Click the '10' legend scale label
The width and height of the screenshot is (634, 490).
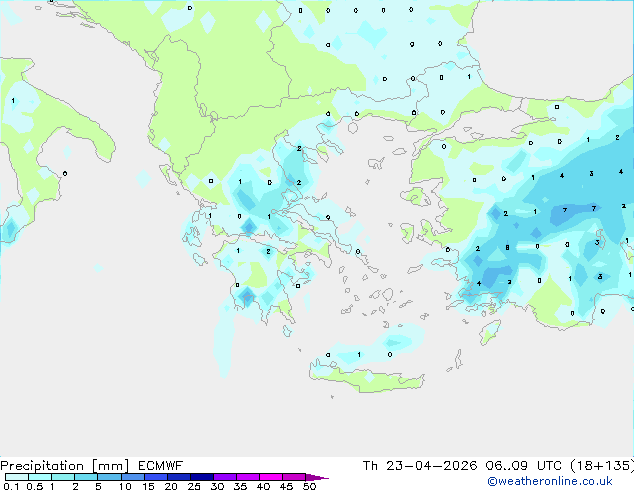[125, 486]
